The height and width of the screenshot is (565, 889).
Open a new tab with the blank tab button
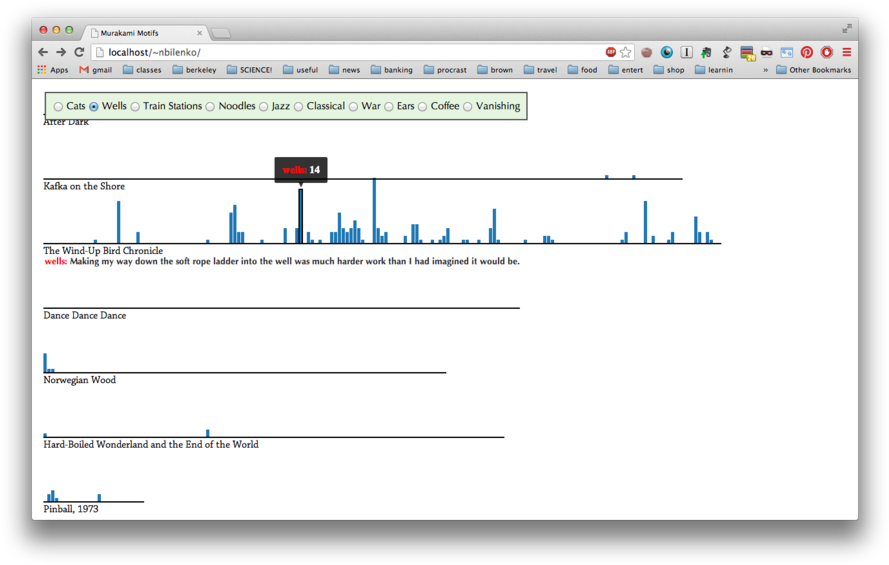coord(221,33)
